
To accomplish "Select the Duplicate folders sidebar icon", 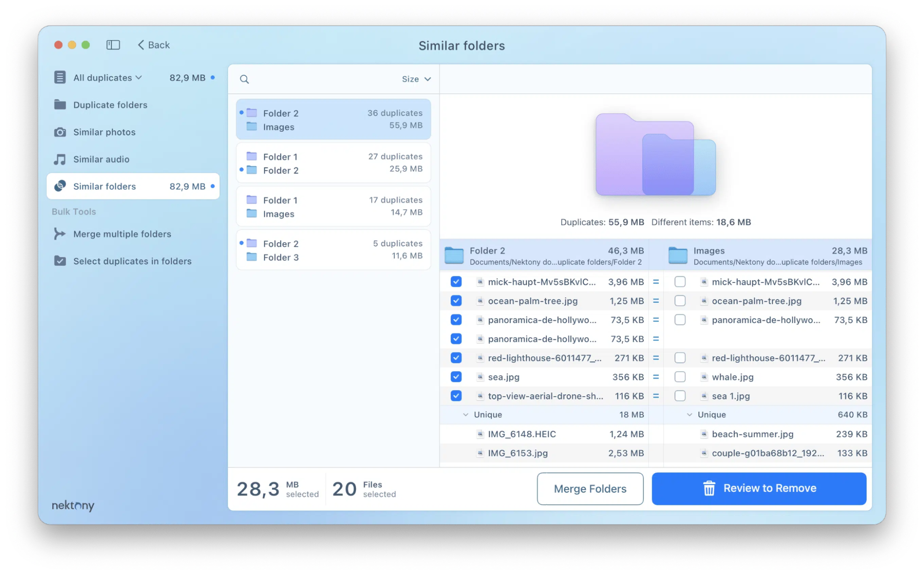I will point(60,105).
